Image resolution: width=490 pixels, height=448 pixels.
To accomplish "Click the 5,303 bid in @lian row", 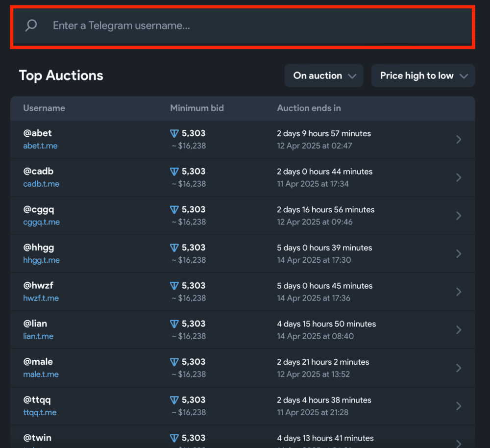I will pyautogui.click(x=194, y=324).
